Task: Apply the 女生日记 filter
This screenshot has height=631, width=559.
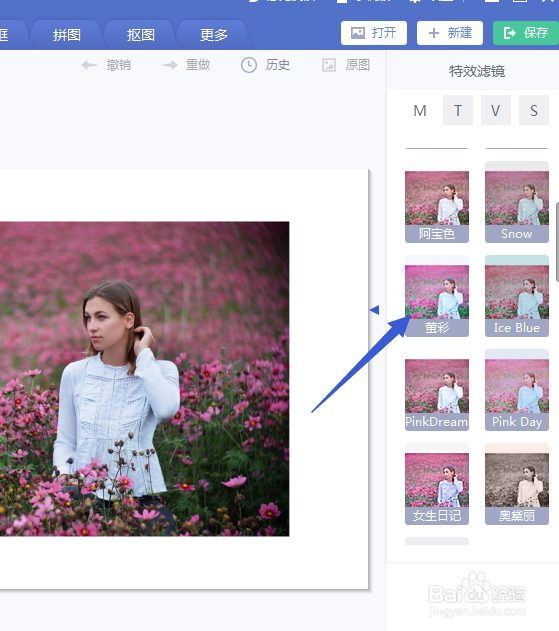Action: 437,484
